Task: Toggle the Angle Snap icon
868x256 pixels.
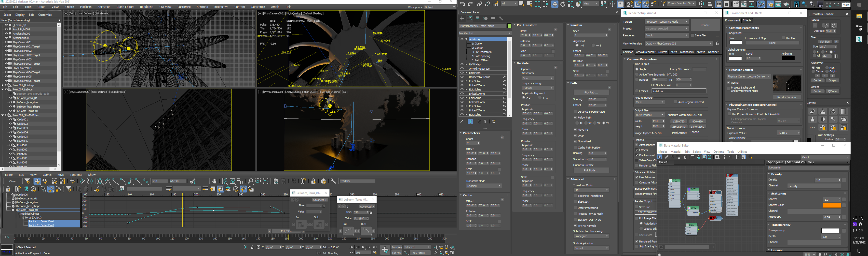Action: (638, 4)
